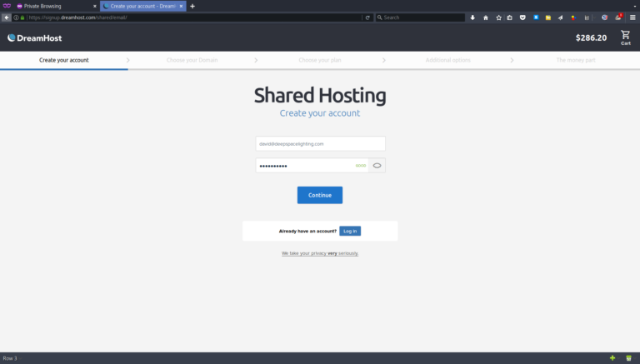Click the browser Search box
This screenshot has height=364, width=640.
[x=420, y=17]
